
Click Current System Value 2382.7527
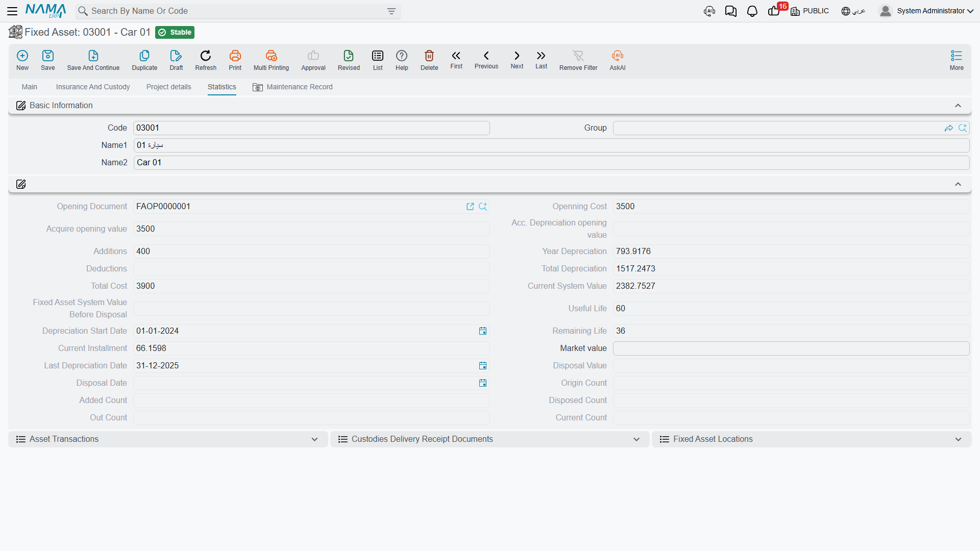click(x=791, y=286)
